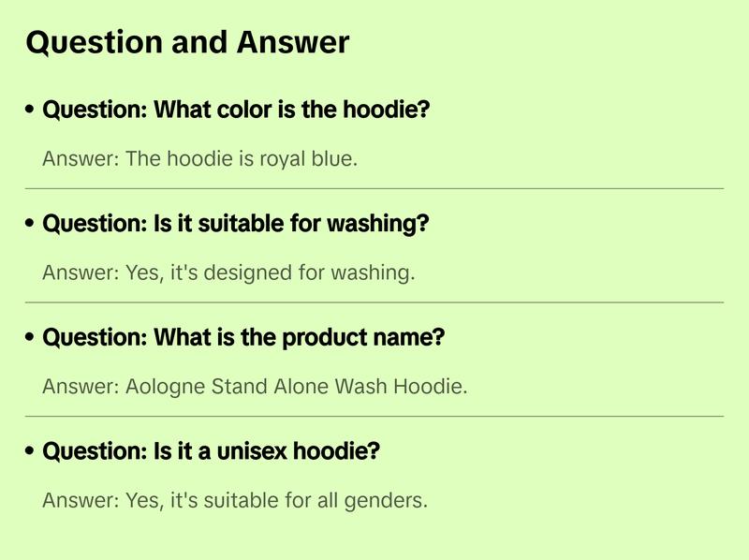Select the "Aologne Stand Alone Wash Hoodie" answer line
The image size is (749, 560).
click(255, 387)
